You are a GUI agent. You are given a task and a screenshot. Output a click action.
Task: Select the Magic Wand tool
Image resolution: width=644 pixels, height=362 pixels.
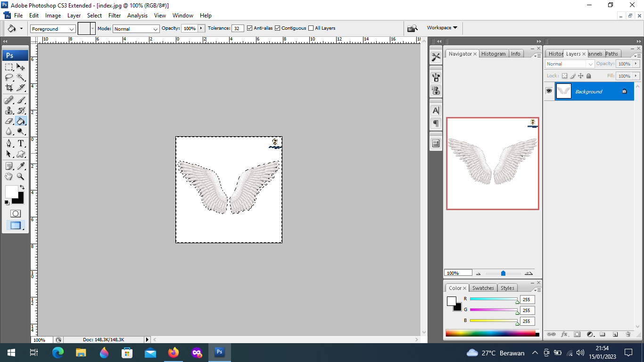point(21,77)
